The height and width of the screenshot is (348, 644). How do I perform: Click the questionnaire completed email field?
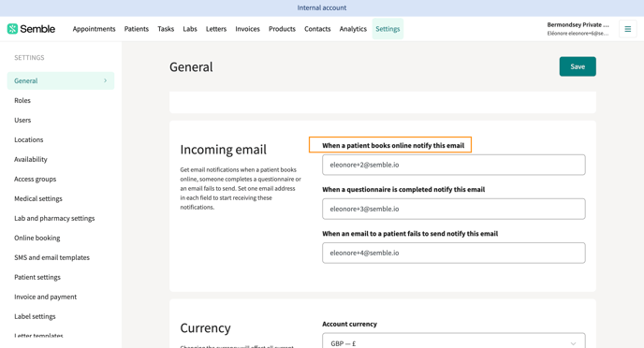click(x=453, y=209)
